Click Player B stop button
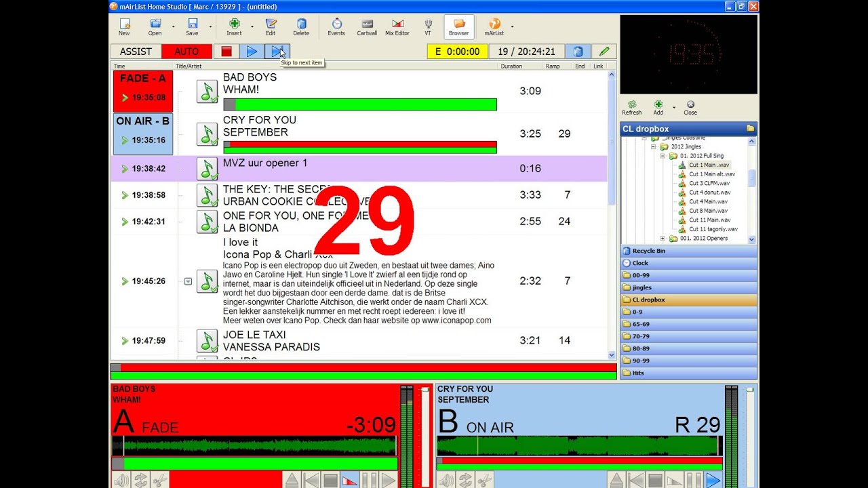This screenshot has height=488, width=868. point(654,481)
